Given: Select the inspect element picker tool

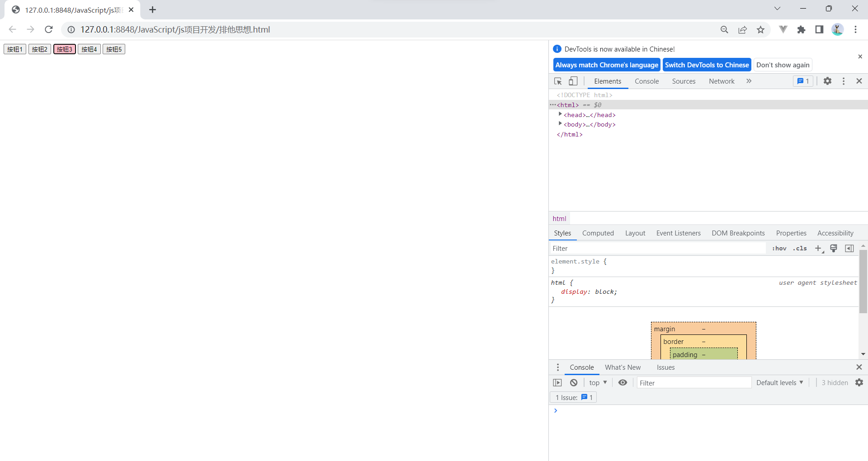Looking at the screenshot, I should click(558, 81).
